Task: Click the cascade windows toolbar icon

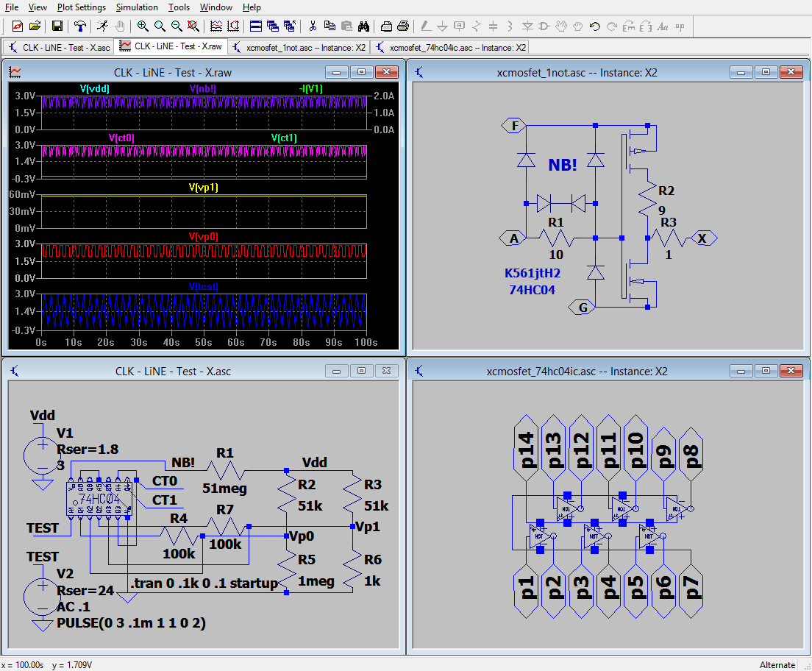Action: pyautogui.click(x=273, y=26)
